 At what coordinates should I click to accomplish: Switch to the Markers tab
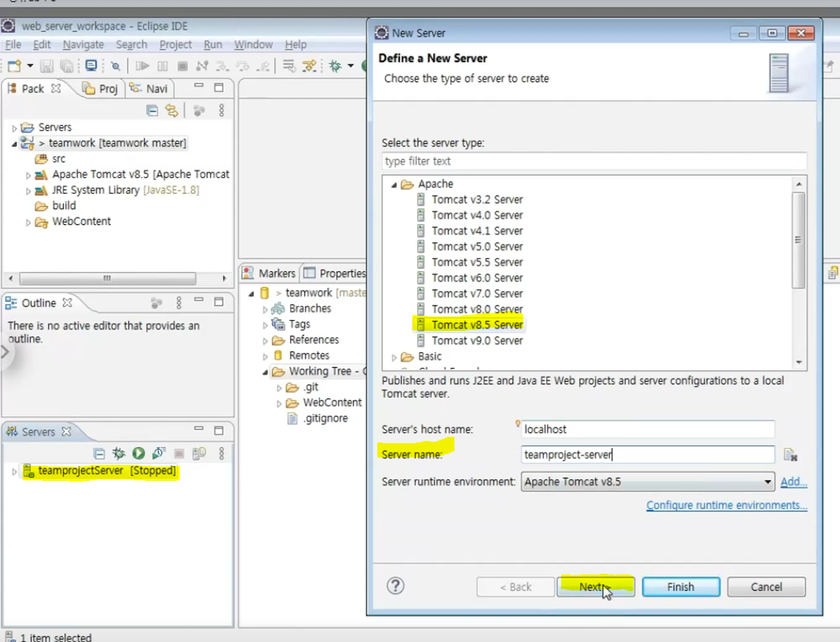(x=270, y=273)
